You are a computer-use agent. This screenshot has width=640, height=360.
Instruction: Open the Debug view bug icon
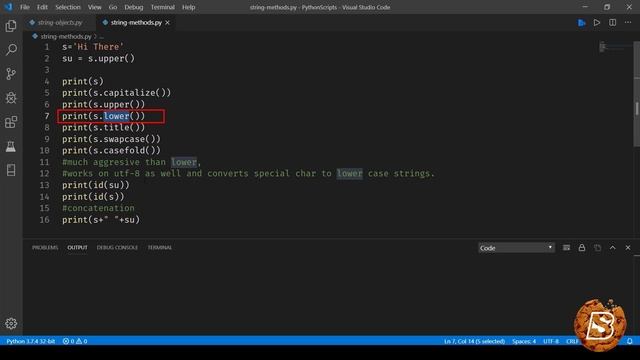[11, 98]
